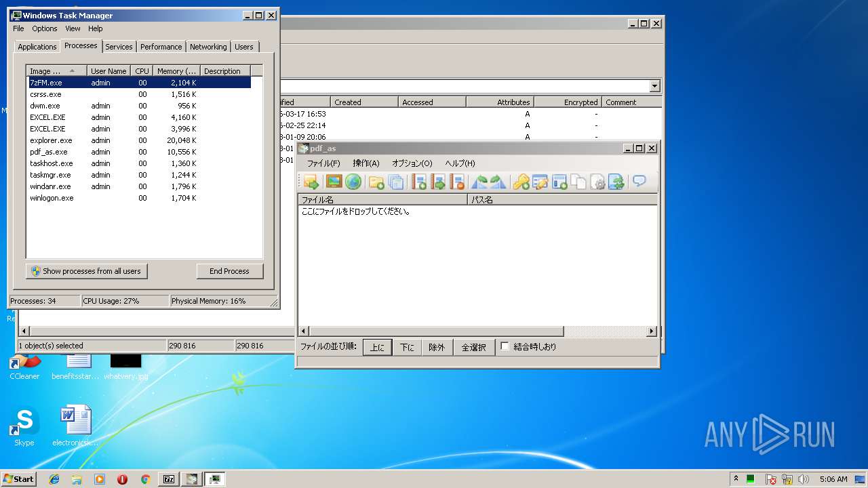The image size is (868, 488).
Task: Click the 下に button in pdf_as
Action: coord(407,347)
